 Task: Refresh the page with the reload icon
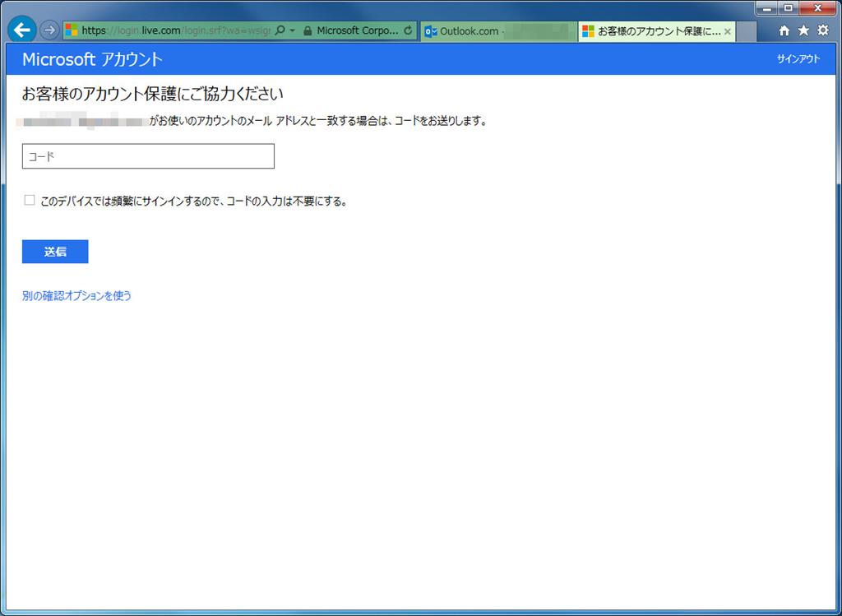[x=408, y=30]
